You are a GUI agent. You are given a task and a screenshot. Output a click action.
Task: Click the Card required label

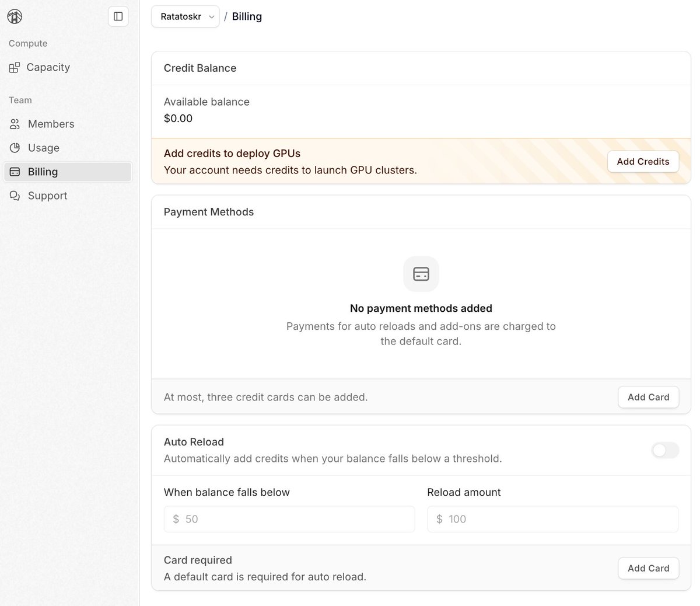click(198, 560)
